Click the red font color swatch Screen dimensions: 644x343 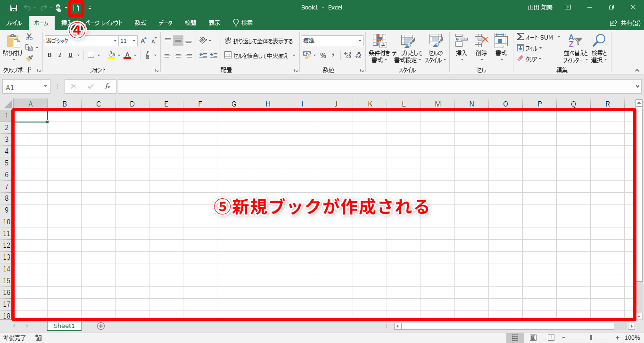(x=127, y=56)
